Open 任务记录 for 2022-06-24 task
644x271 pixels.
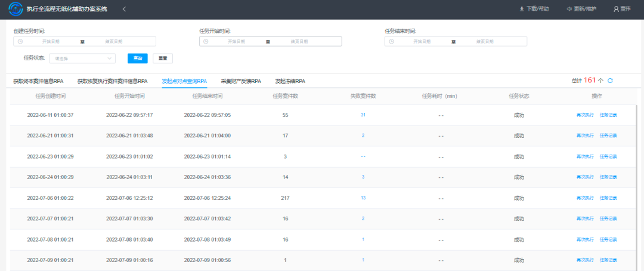pos(608,177)
